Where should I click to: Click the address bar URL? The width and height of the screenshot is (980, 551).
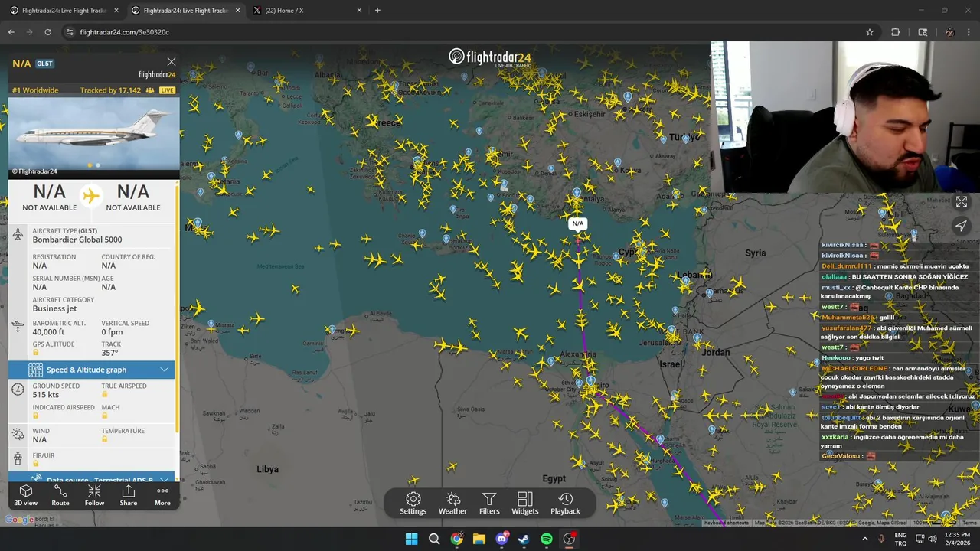pyautogui.click(x=124, y=32)
